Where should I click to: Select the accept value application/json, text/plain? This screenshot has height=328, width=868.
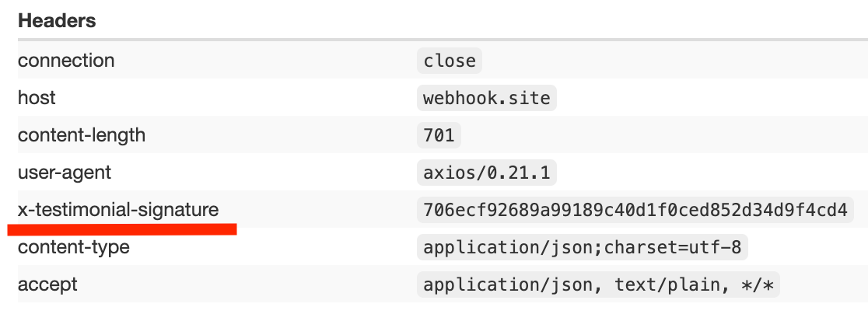pos(597,284)
